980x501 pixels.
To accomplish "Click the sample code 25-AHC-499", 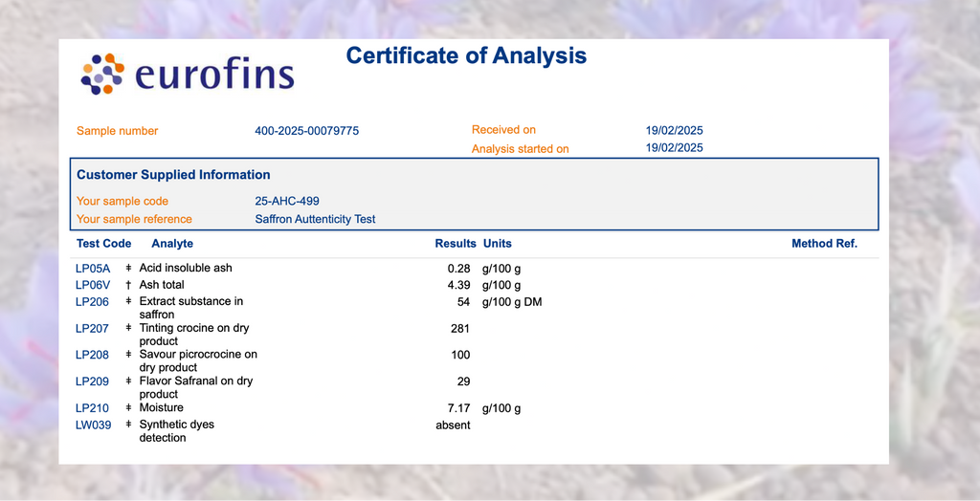I will pos(287,202).
